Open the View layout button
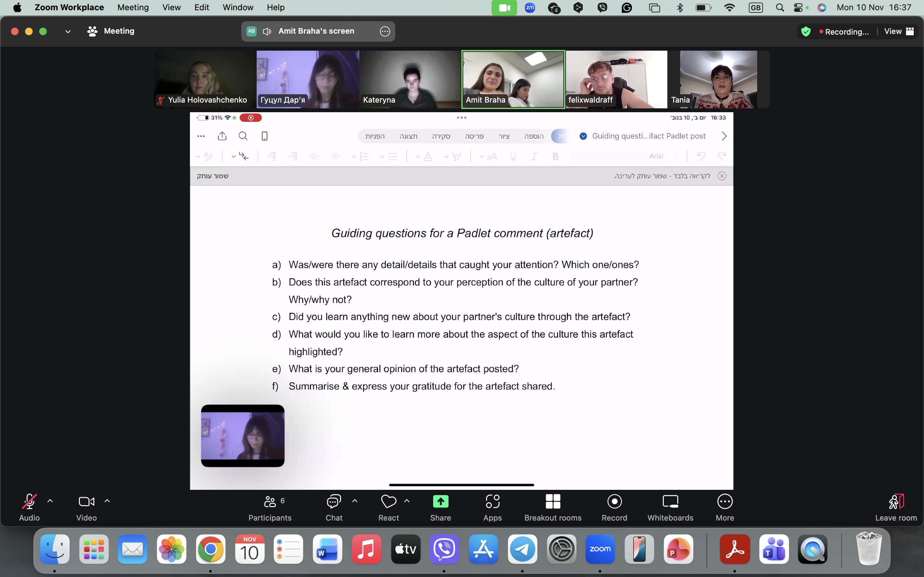Screen dimensions: 924x577 (x=899, y=31)
